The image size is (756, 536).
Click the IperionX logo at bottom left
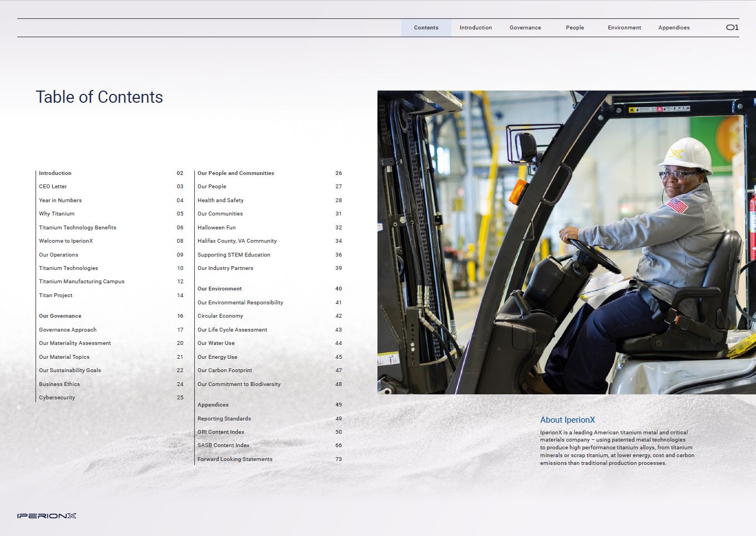47,516
